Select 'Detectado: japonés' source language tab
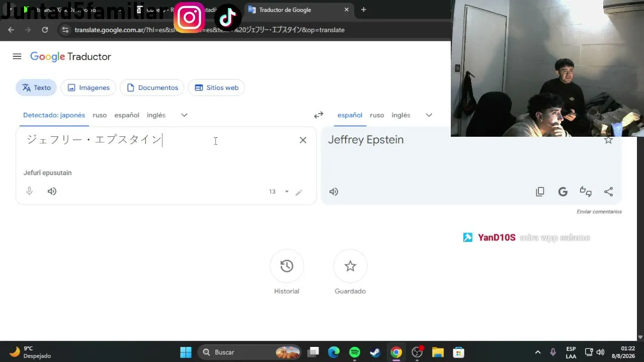 54,115
